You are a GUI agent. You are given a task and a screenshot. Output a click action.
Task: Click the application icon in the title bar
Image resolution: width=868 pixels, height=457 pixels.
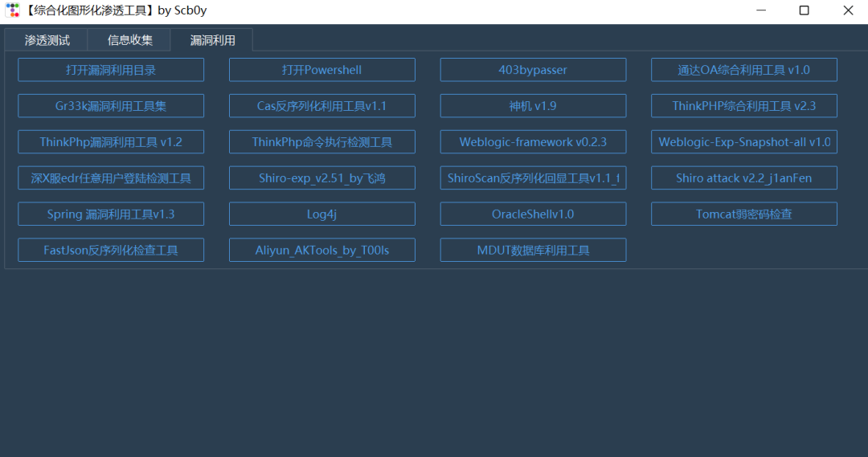12,10
